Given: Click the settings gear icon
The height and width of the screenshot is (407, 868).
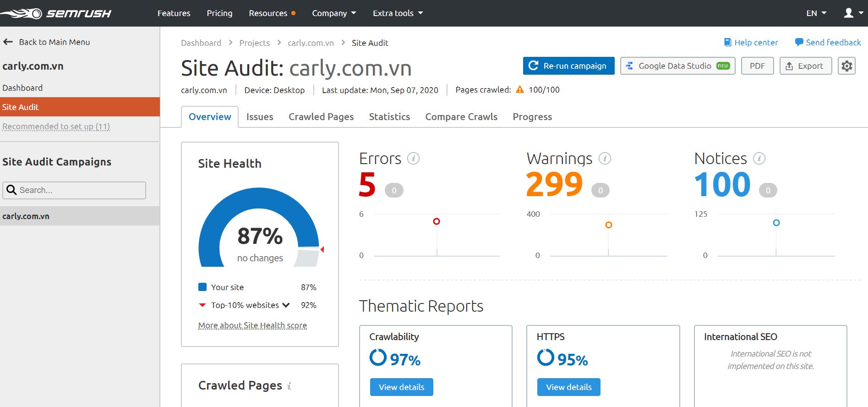Looking at the screenshot, I should click(846, 66).
